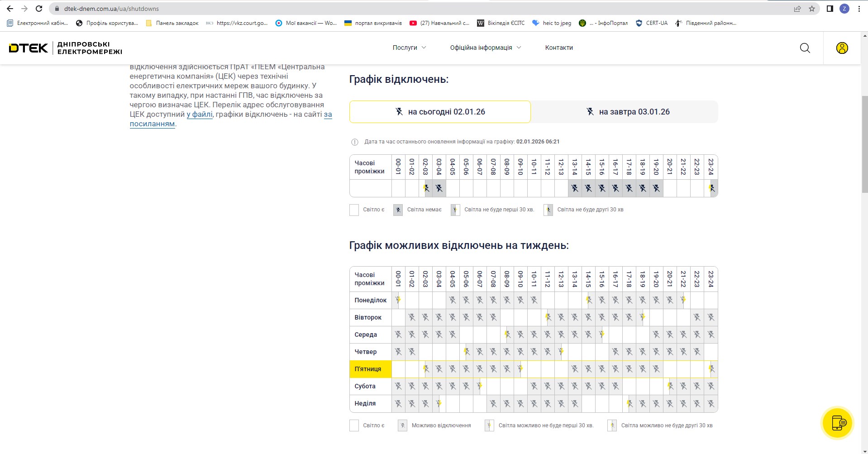Switch to tomorrow's schedule 03.01.26
The image size is (868, 454).
(x=625, y=112)
